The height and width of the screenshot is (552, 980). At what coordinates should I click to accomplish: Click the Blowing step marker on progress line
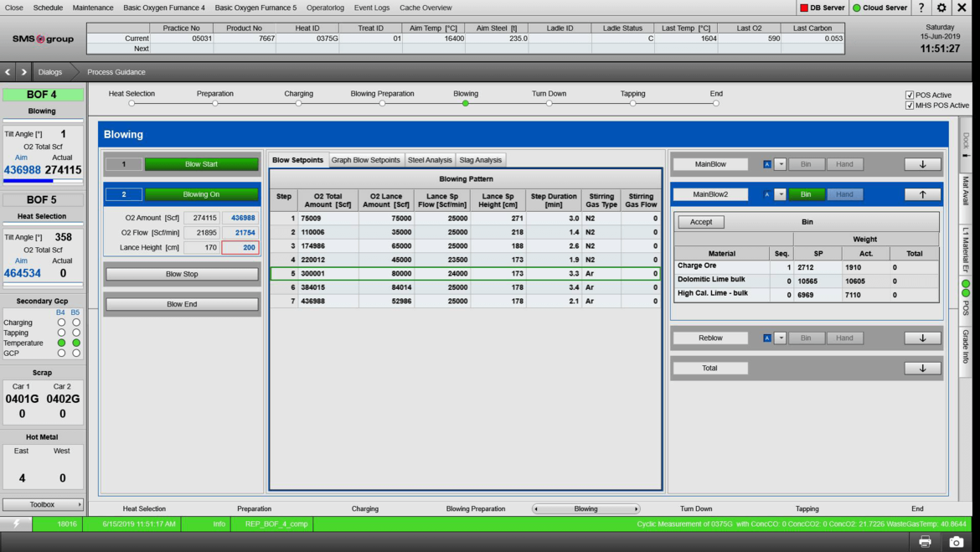pyautogui.click(x=466, y=103)
